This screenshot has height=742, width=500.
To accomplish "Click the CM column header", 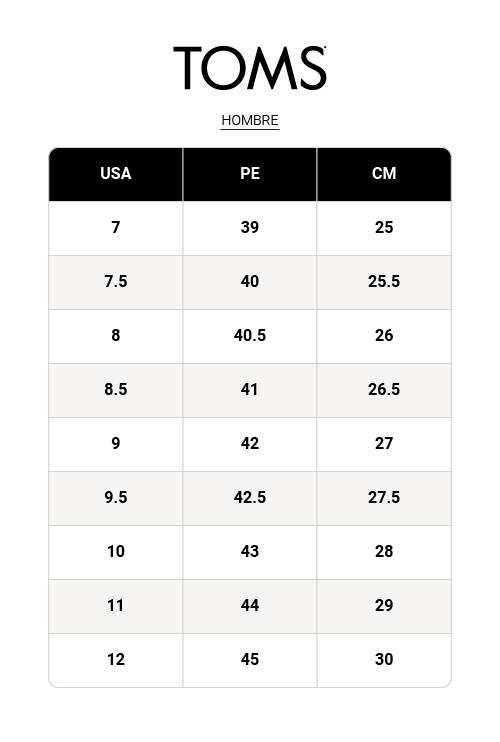I will pyautogui.click(x=384, y=174).
